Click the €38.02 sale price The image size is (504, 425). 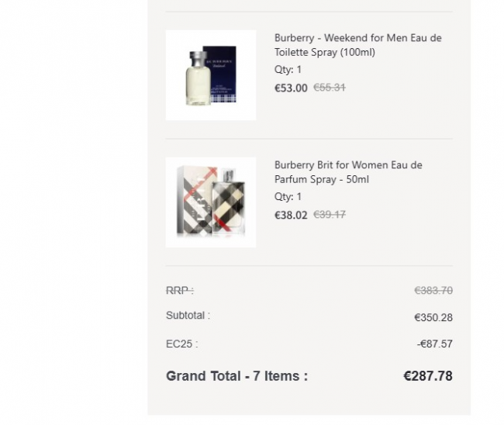pyautogui.click(x=291, y=215)
